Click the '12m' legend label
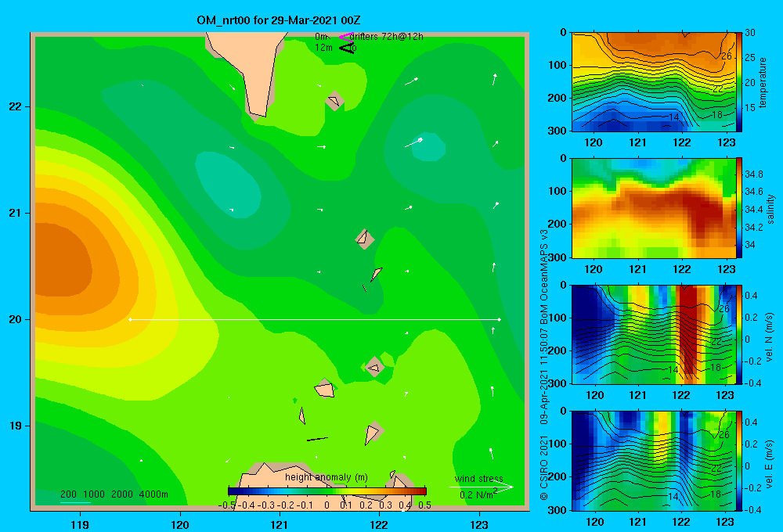The width and height of the screenshot is (783, 532). point(323,48)
